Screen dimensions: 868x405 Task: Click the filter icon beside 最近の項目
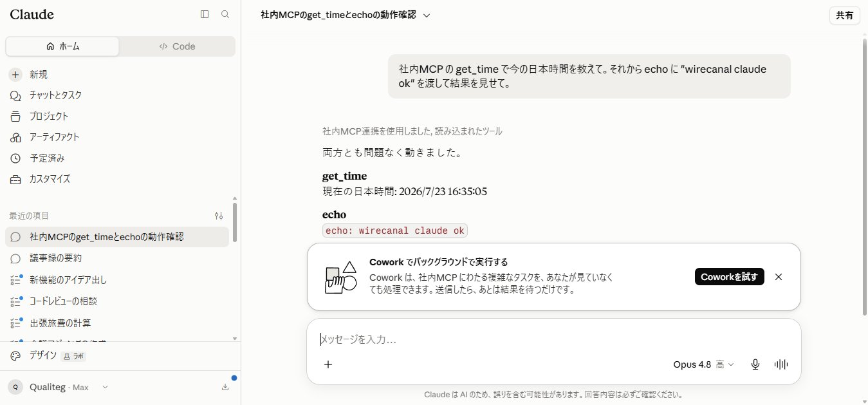click(x=219, y=216)
